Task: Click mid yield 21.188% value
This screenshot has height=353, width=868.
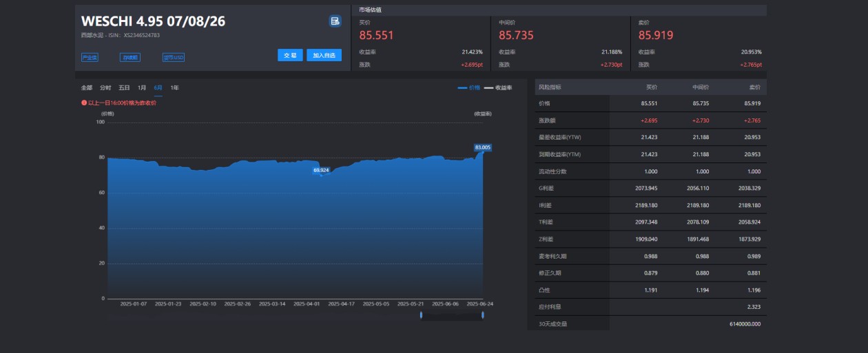Action: pos(612,52)
